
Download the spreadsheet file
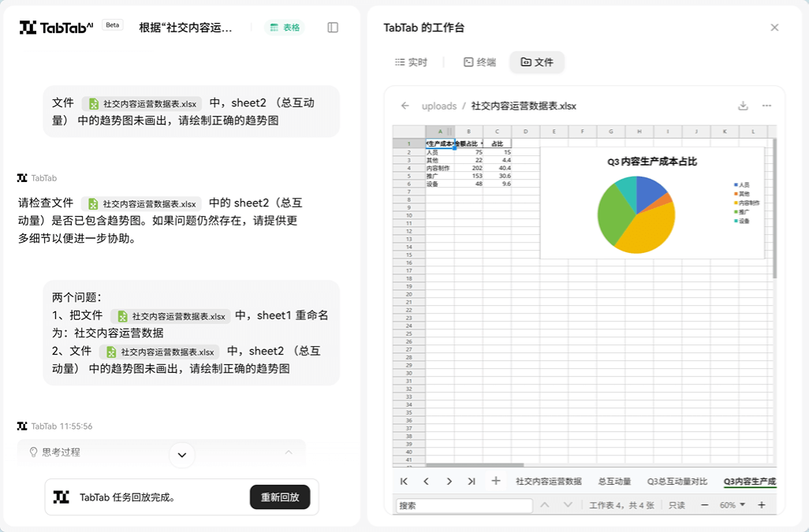click(x=742, y=106)
